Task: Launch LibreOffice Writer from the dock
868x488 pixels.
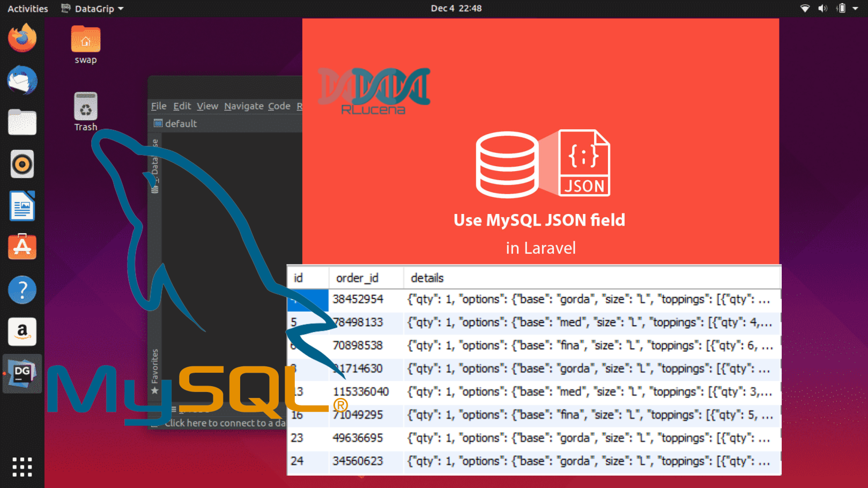Action: (22, 206)
